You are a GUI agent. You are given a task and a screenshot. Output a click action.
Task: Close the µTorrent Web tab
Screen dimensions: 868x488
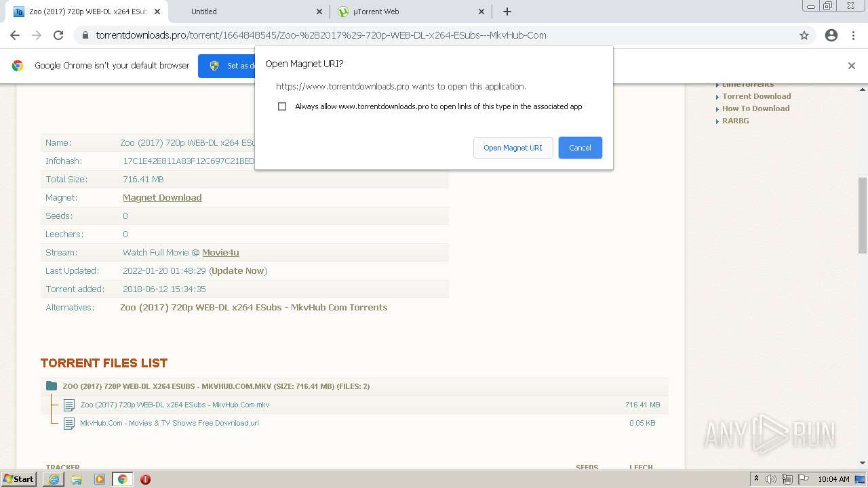[481, 12]
